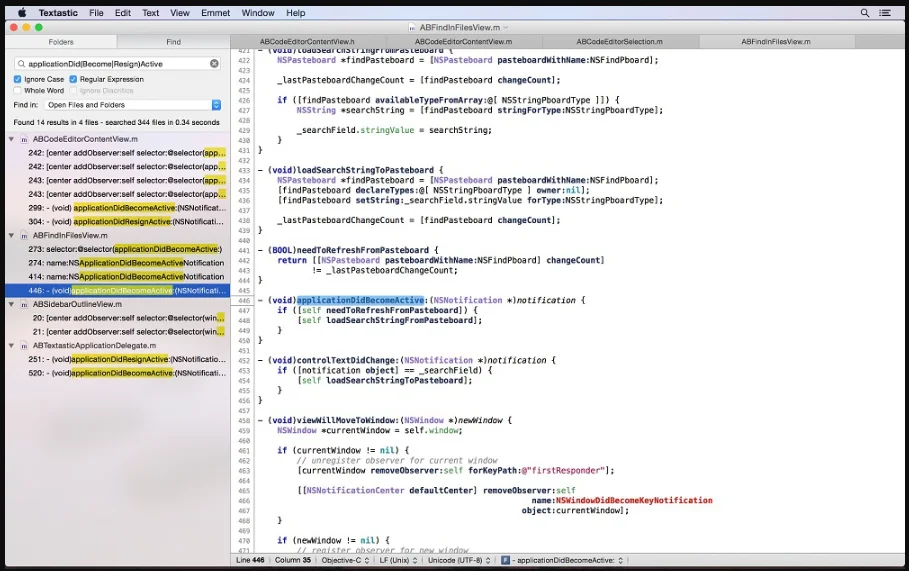Click Column 35 in status bar

(293, 561)
